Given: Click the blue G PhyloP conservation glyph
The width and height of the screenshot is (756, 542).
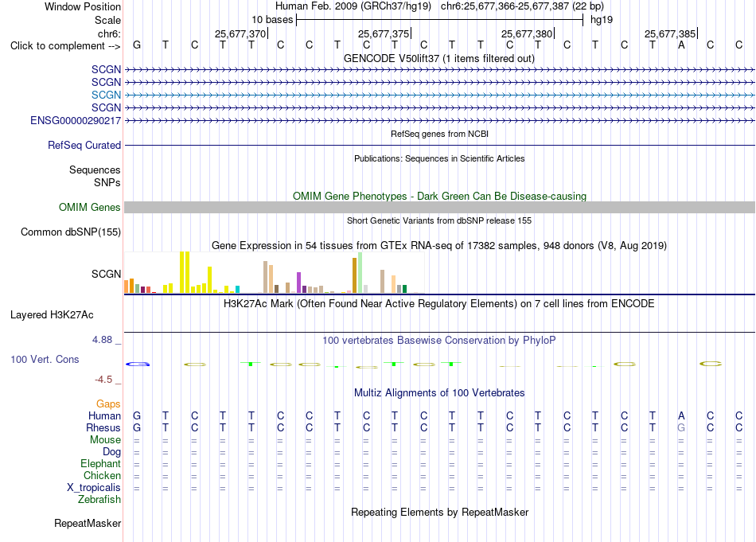Looking at the screenshot, I should point(138,364).
